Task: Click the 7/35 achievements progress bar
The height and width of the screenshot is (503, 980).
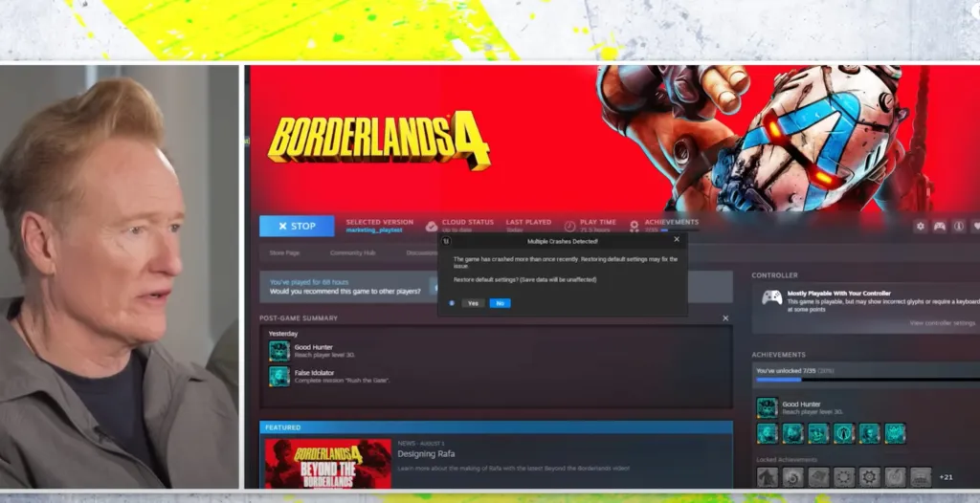Action: click(x=866, y=380)
